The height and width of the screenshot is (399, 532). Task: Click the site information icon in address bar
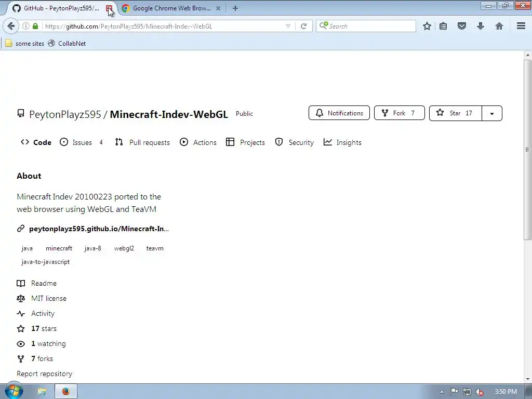(26, 26)
